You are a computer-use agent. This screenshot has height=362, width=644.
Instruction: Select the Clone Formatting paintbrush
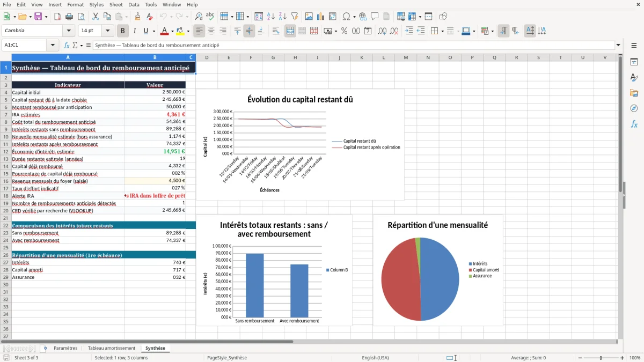point(137,16)
